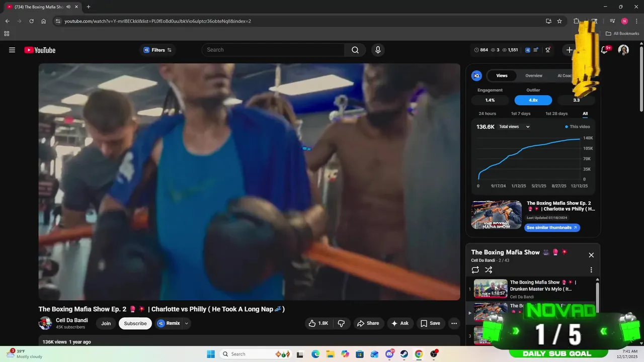Viewport: 644px width, 362px height.
Task: Click the Ask button
Action: tap(400, 323)
